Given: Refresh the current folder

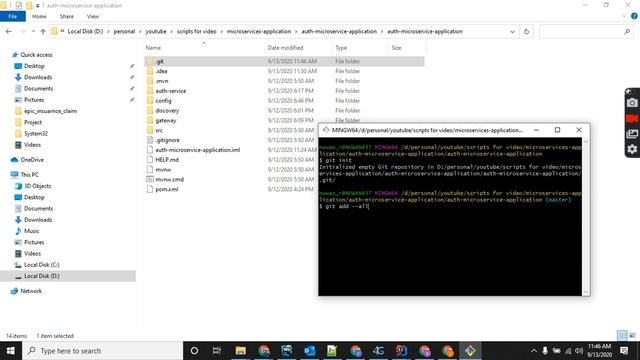Looking at the screenshot, I should (x=526, y=31).
